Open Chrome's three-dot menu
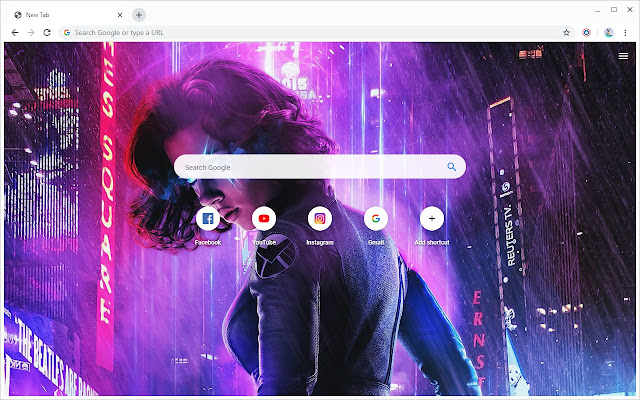The width and height of the screenshot is (640, 400). click(x=625, y=33)
